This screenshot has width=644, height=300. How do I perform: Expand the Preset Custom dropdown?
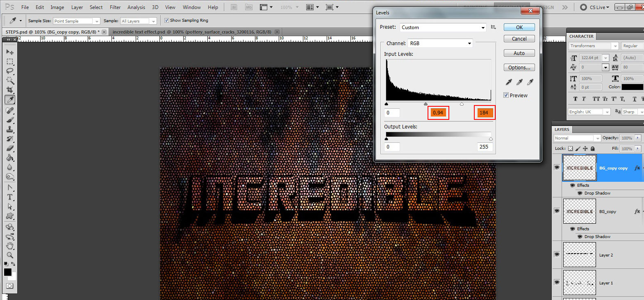tap(443, 27)
